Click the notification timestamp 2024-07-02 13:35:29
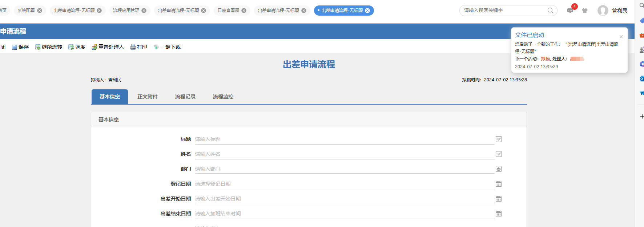The width and height of the screenshot is (644, 227). click(x=536, y=67)
